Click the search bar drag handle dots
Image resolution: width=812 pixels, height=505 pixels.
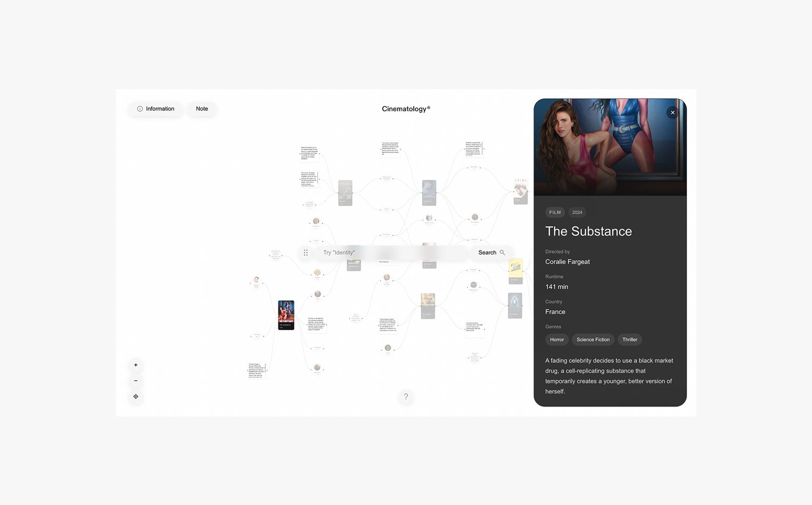[x=306, y=253]
